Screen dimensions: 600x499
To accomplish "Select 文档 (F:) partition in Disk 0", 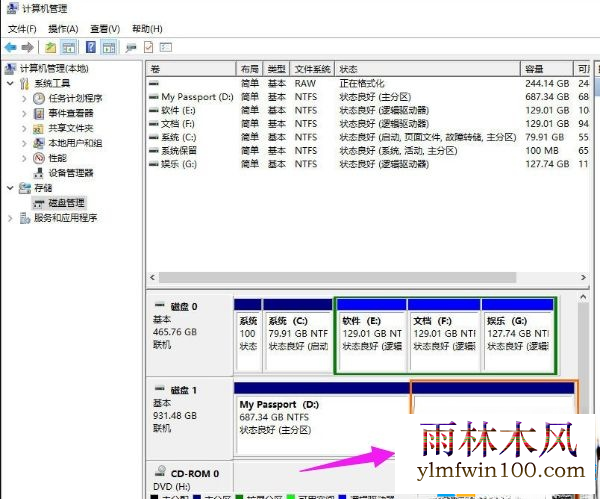I will 444,335.
